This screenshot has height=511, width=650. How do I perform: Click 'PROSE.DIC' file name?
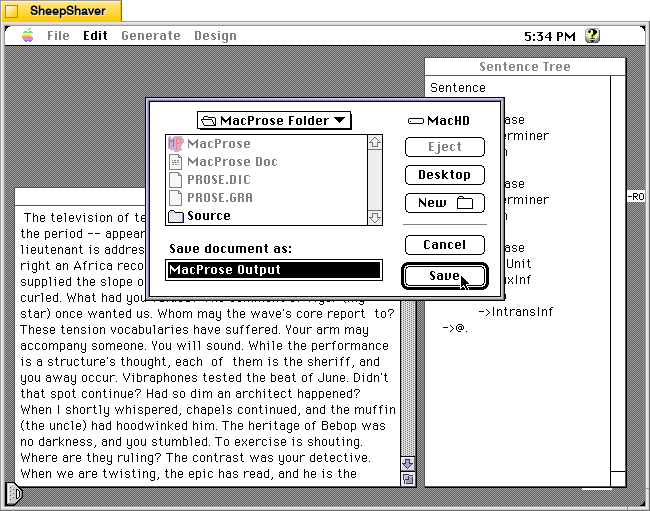click(x=218, y=180)
